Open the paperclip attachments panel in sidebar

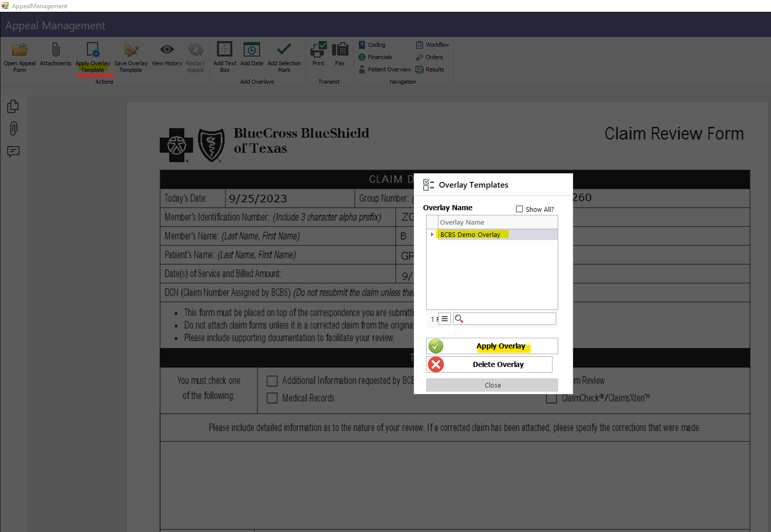[x=13, y=129]
